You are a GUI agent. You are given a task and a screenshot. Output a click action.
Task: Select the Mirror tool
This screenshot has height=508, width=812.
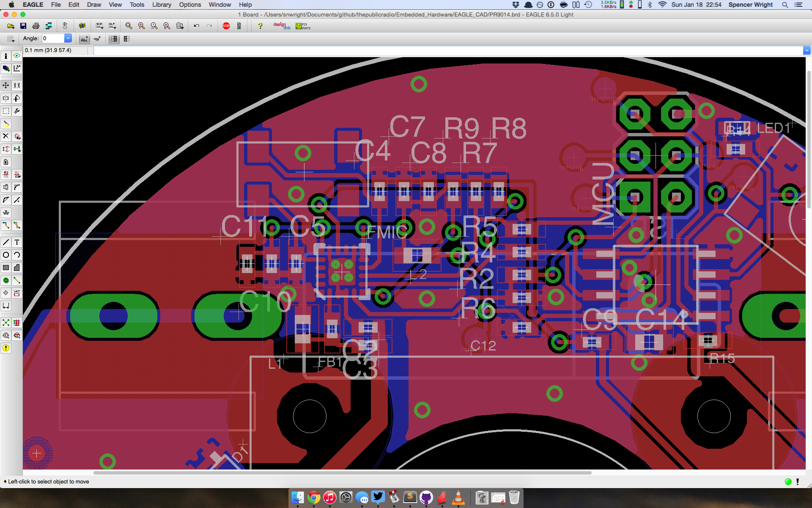(6, 98)
